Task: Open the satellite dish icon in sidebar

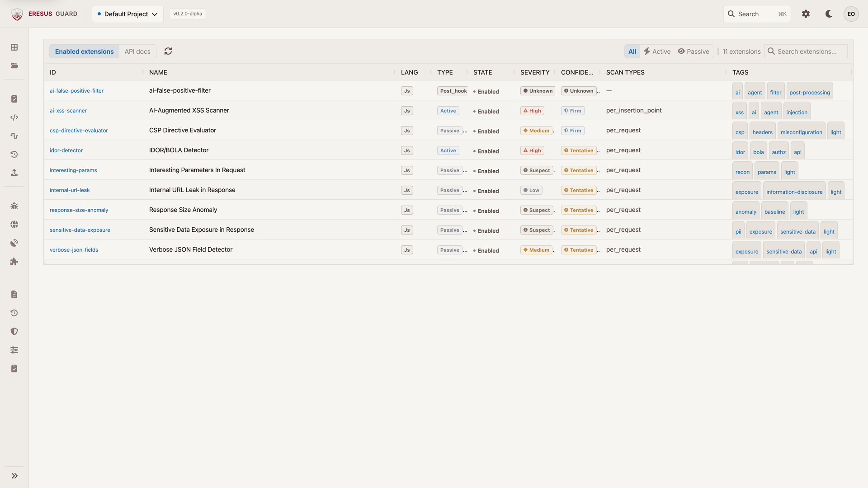Action: tap(14, 243)
